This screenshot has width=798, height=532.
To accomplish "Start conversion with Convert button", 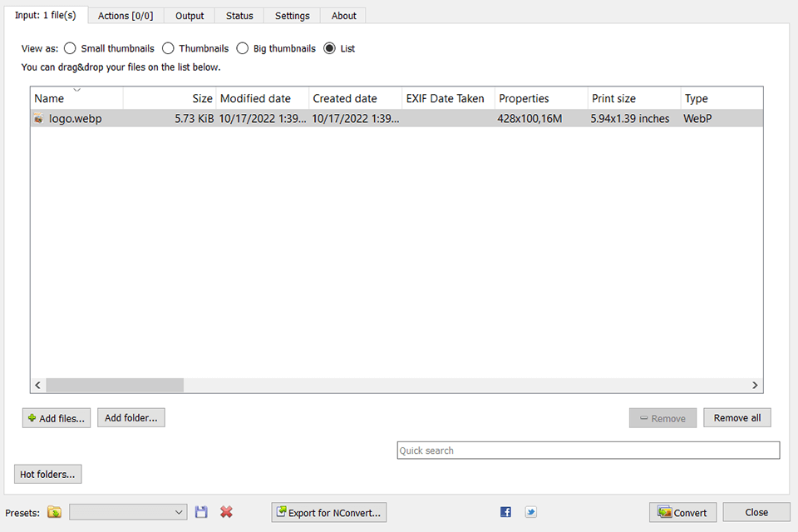I will [683, 513].
